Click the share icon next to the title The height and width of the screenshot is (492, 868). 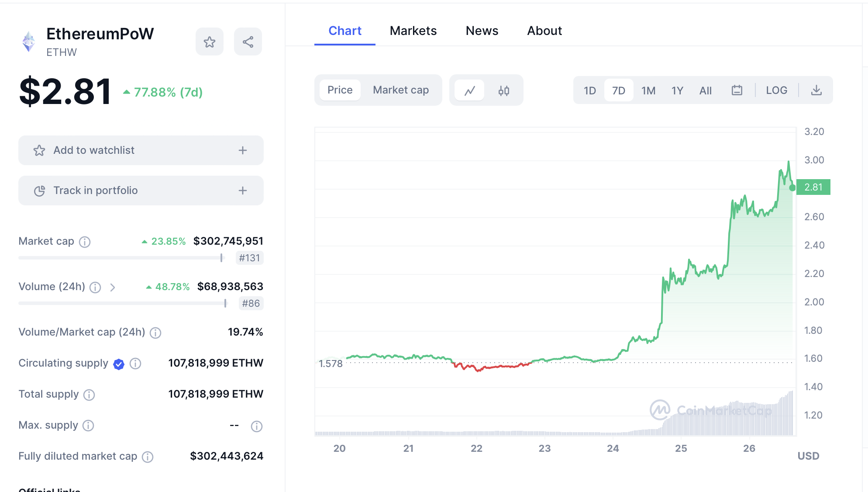tap(248, 42)
